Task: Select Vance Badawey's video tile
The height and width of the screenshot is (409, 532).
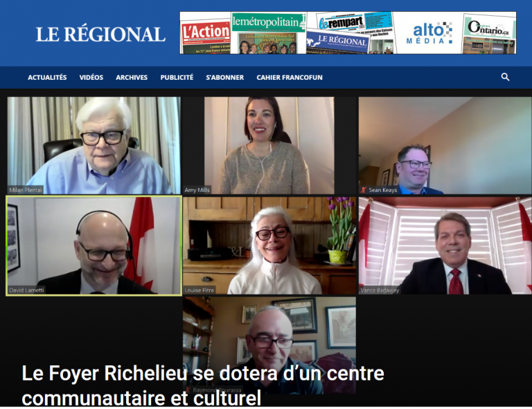Action: pyautogui.click(x=445, y=245)
